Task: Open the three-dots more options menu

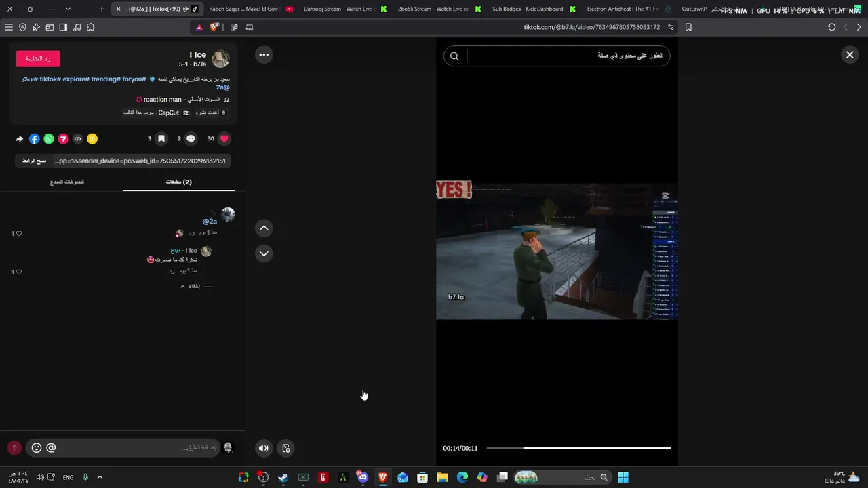Action: 264,55
